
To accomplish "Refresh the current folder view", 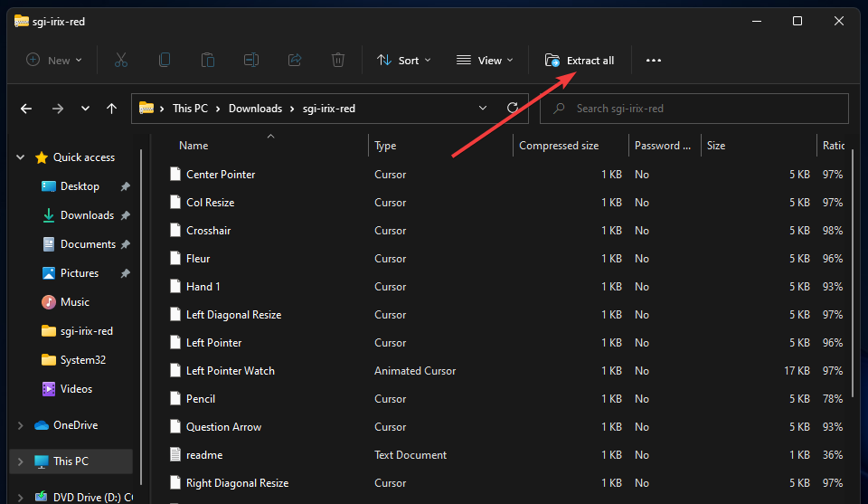I will (x=513, y=109).
